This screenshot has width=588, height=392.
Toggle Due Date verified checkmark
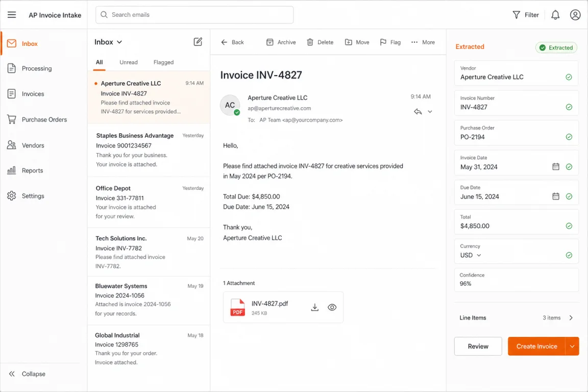569,196
